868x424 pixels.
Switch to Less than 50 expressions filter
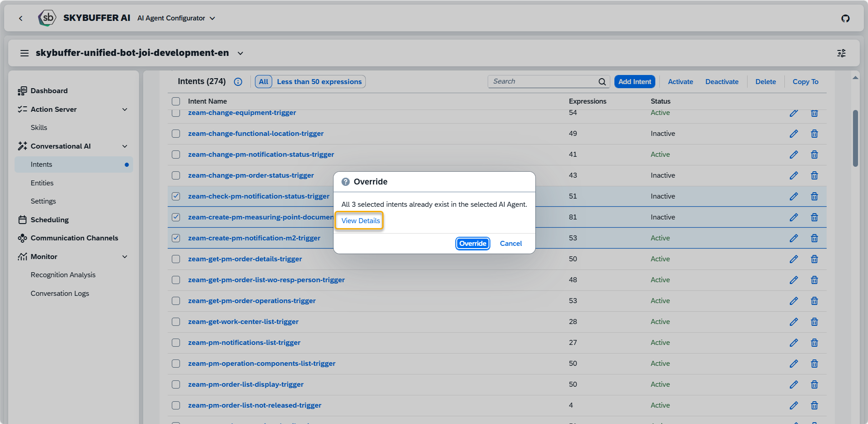coord(319,82)
